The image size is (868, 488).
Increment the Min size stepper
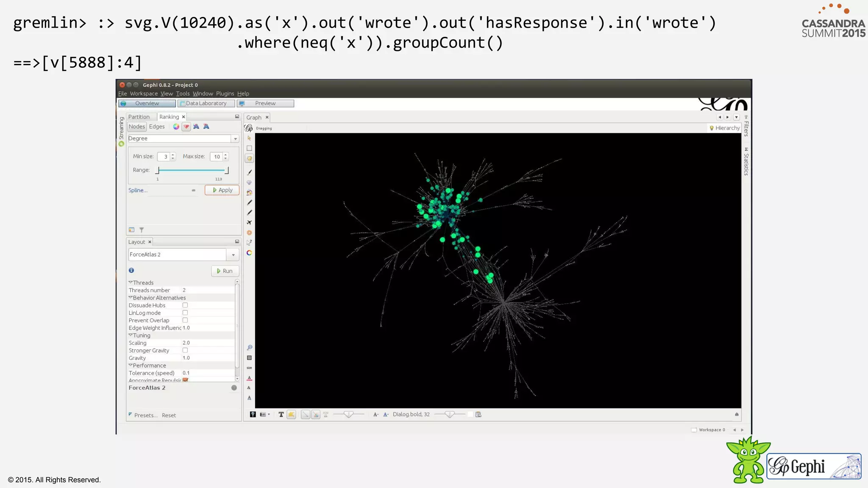173,155
